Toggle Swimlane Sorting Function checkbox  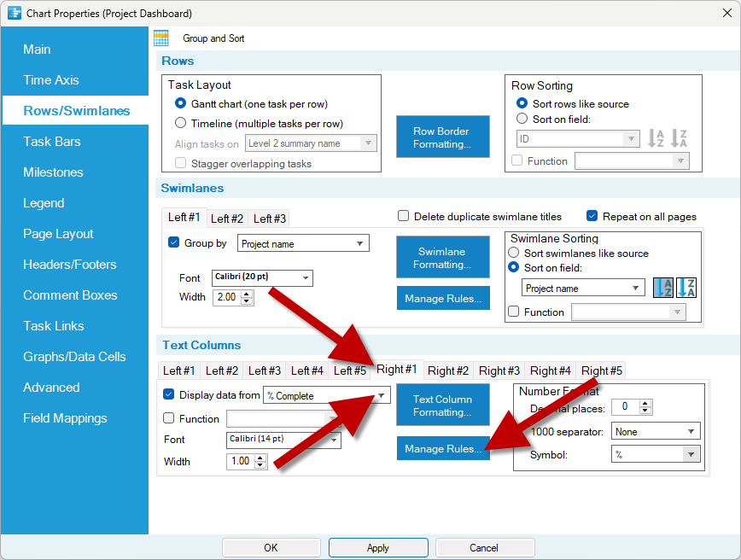[513, 312]
